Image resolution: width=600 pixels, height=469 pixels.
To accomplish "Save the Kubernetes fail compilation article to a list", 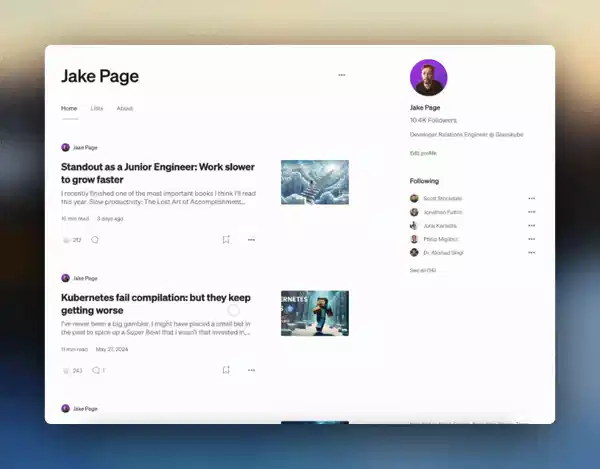I will pyautogui.click(x=226, y=370).
